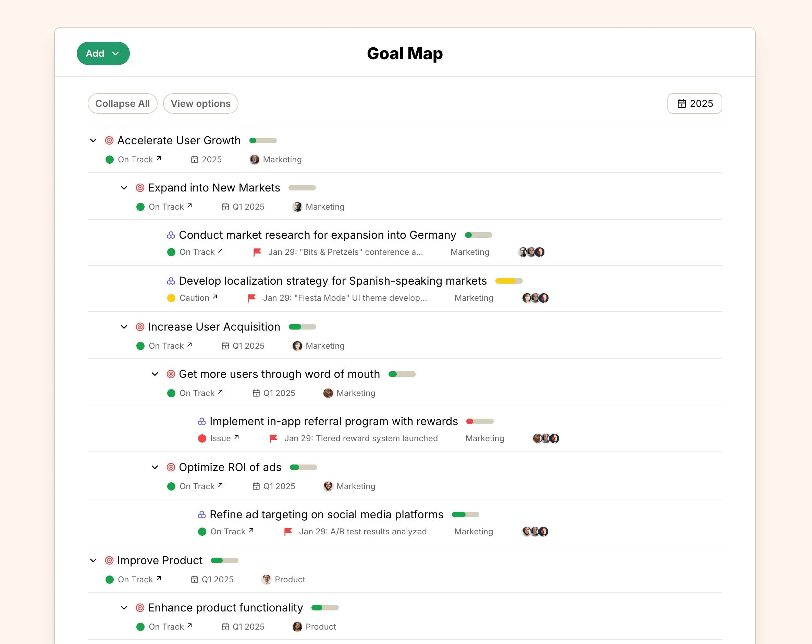Click the calendar icon in the 2025 year selector

[682, 103]
